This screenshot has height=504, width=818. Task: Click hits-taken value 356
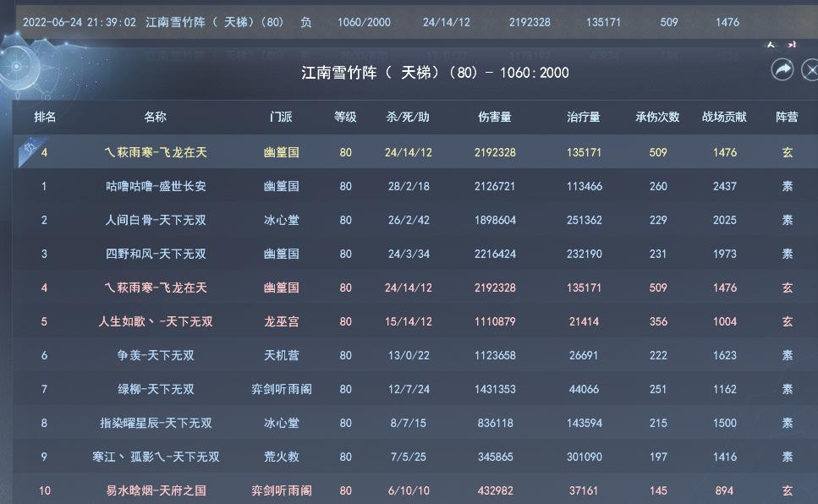pos(658,321)
